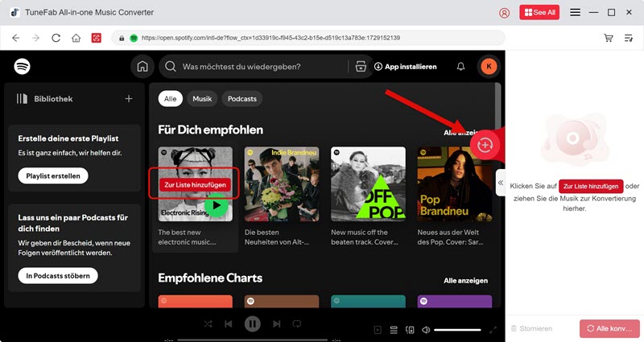The height and width of the screenshot is (342, 644).
Task: Toggle the play/pause button in player bar
Action: point(252,324)
